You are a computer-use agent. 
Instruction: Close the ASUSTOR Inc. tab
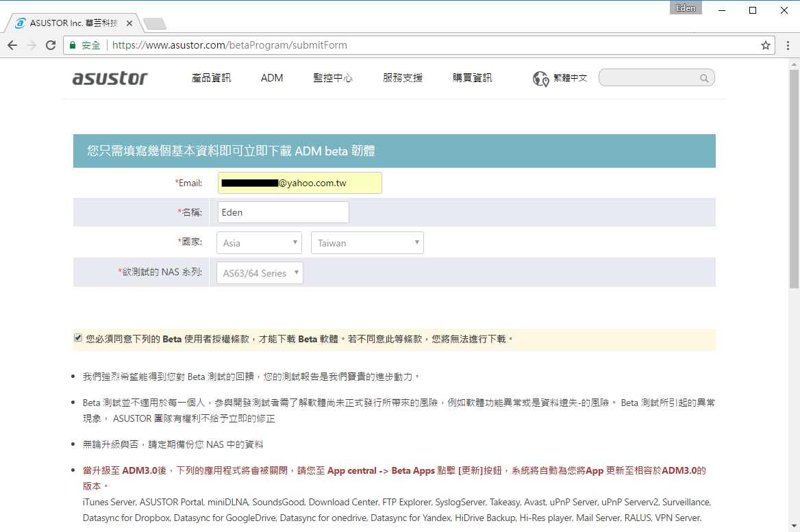click(x=129, y=23)
